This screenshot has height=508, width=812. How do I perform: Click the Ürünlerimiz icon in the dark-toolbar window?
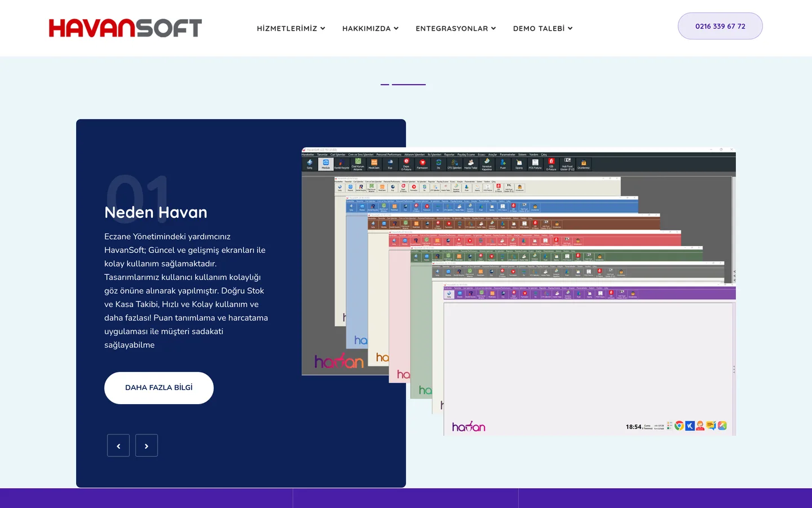point(584,164)
